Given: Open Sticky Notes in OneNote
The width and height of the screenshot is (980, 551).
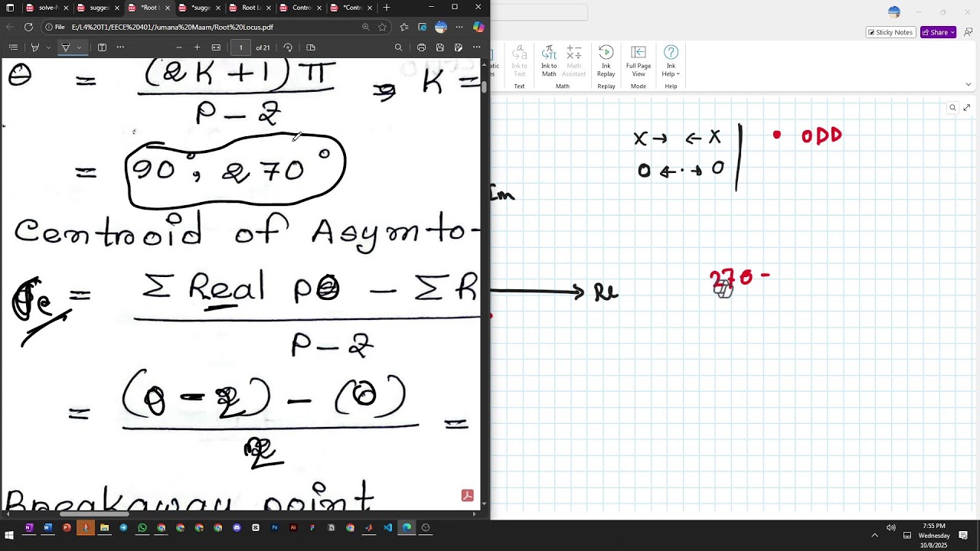Looking at the screenshot, I should [890, 32].
